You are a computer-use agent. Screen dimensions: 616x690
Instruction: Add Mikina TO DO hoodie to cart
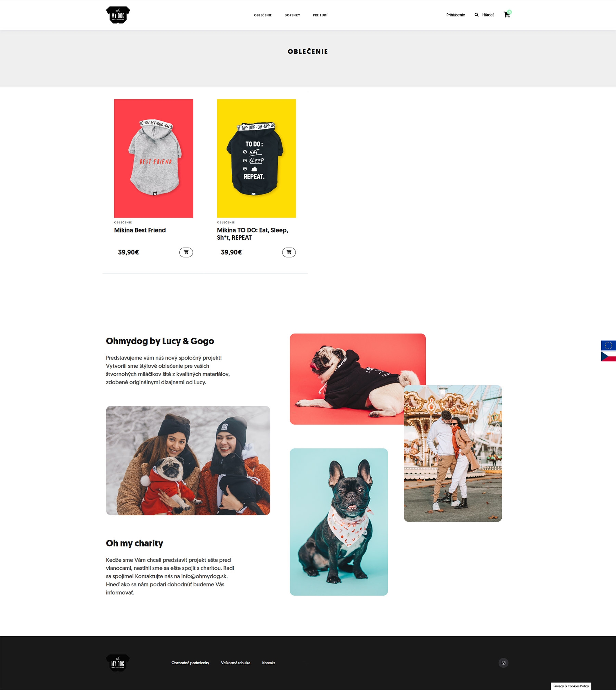point(289,252)
